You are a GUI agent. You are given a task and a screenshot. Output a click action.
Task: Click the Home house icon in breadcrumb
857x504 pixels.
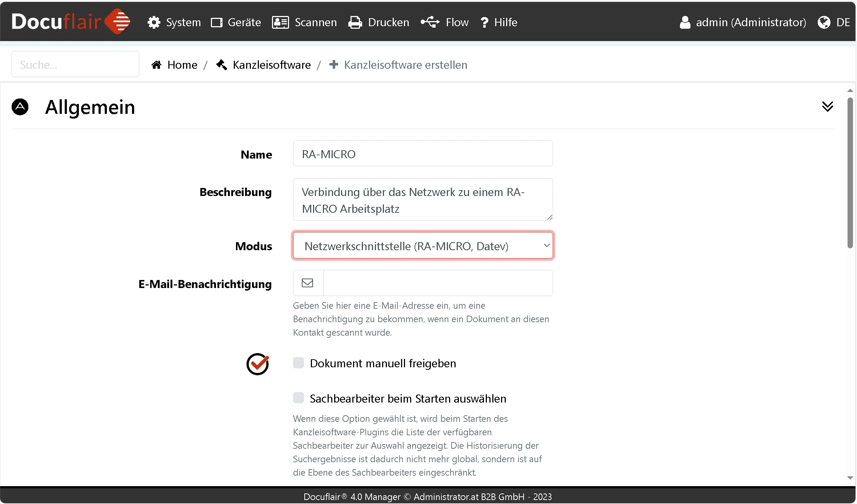tap(156, 65)
